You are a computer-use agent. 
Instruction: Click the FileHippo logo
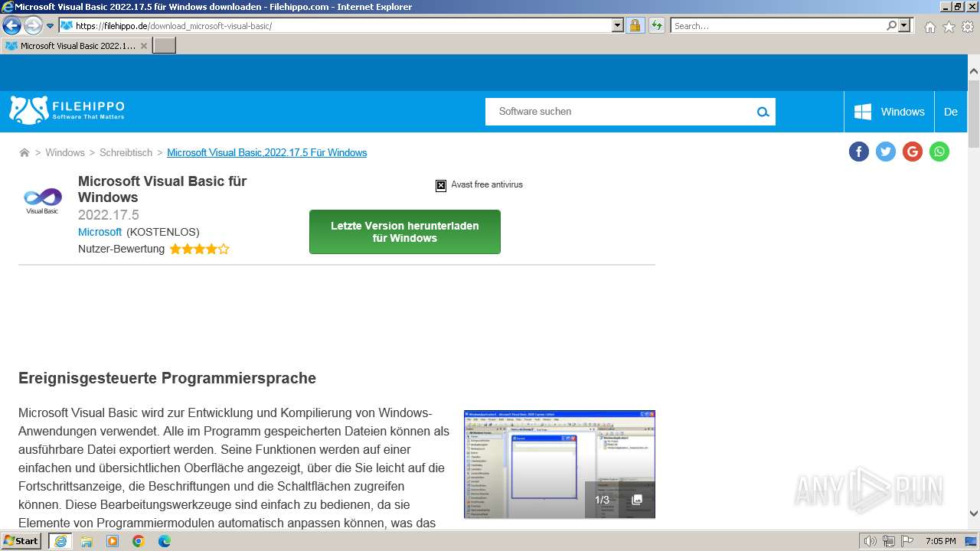67,111
